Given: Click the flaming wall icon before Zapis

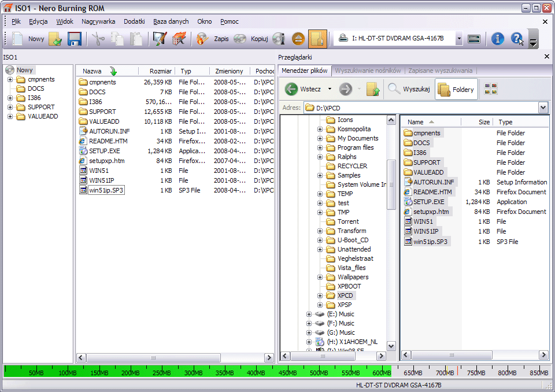Looking at the screenshot, I should point(179,39).
